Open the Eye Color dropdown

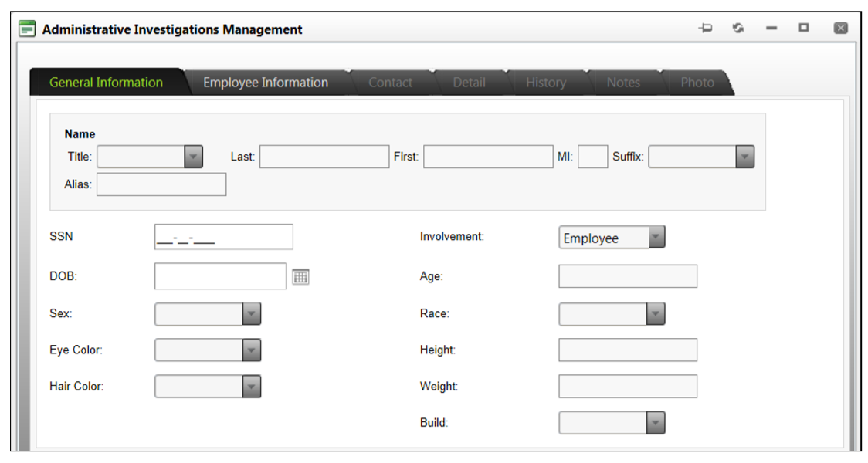tap(252, 350)
